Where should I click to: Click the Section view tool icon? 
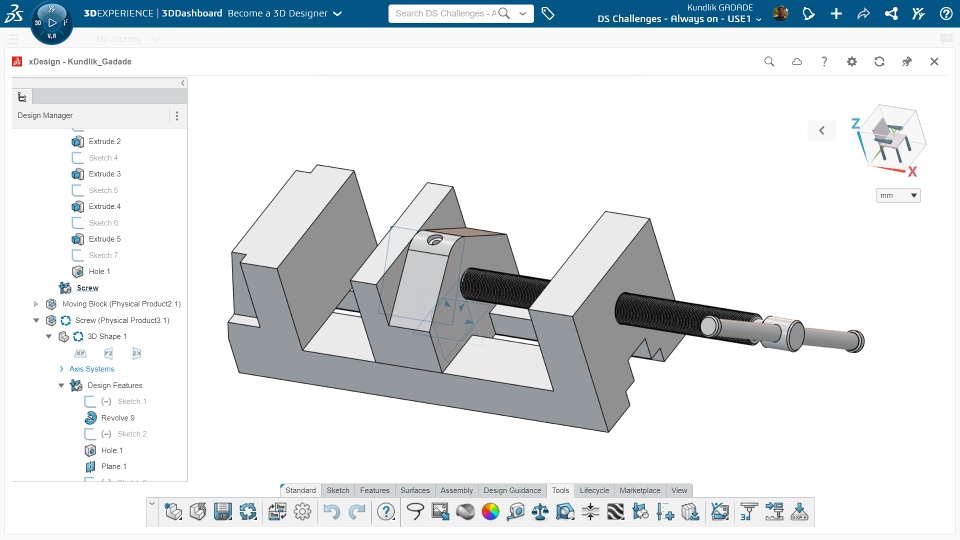coord(565,511)
